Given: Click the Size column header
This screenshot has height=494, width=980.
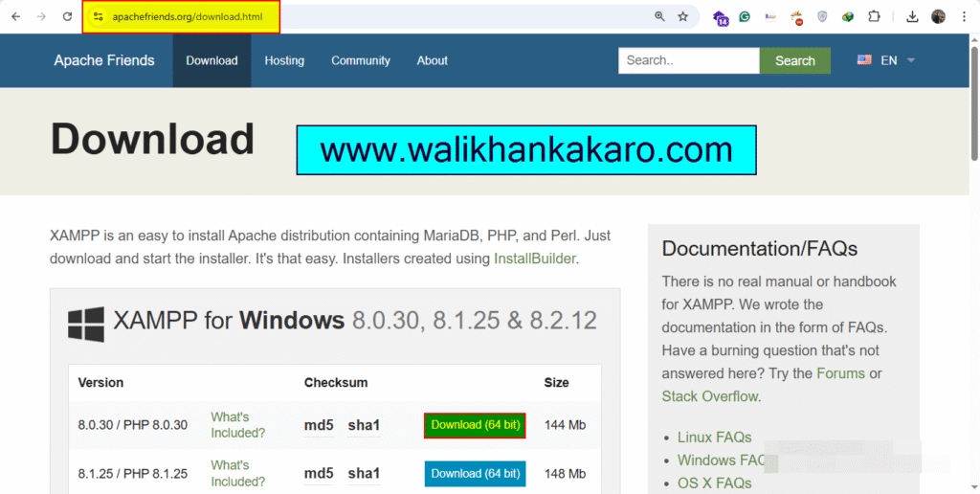Looking at the screenshot, I should (556, 383).
